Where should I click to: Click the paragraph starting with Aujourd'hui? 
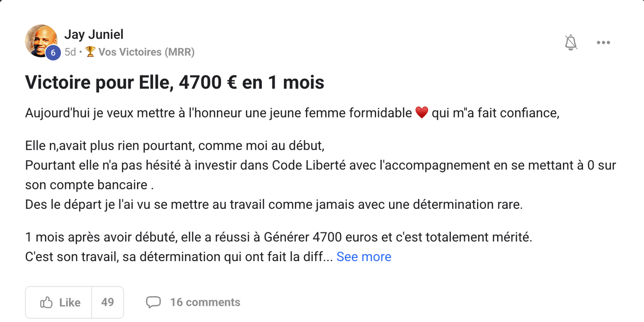pyautogui.click(x=292, y=113)
